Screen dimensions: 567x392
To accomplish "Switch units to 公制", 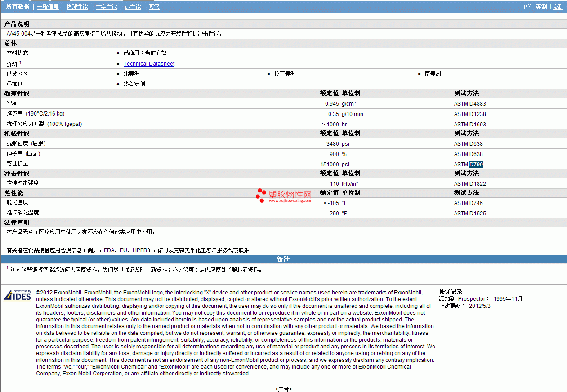I will (x=558, y=7).
